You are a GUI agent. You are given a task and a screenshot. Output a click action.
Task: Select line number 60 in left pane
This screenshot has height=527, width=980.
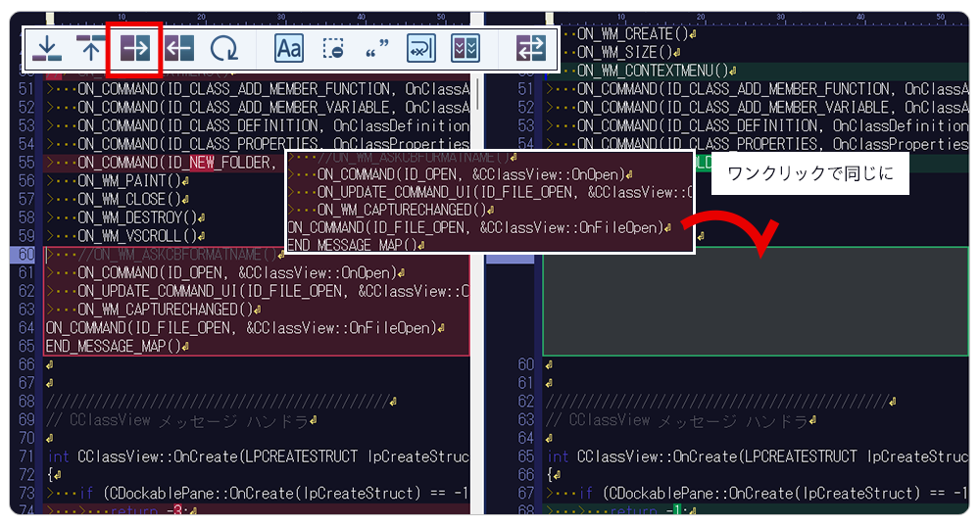pos(25,255)
